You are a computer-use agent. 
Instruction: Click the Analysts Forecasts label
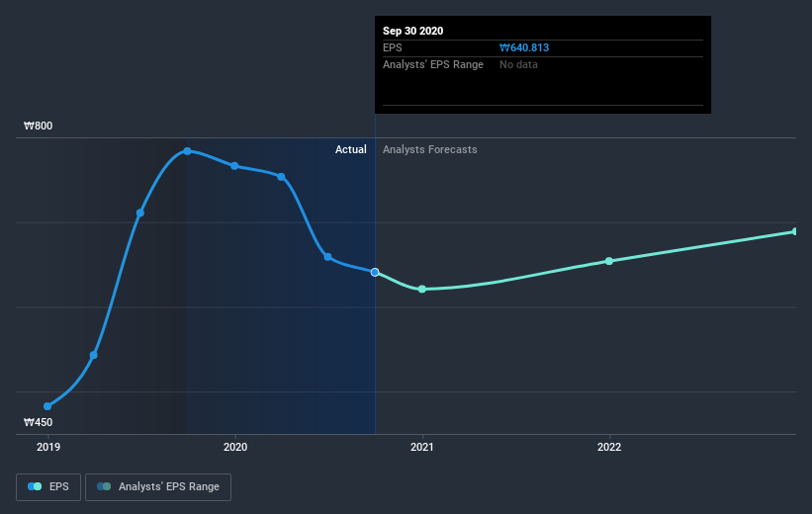[430, 149]
